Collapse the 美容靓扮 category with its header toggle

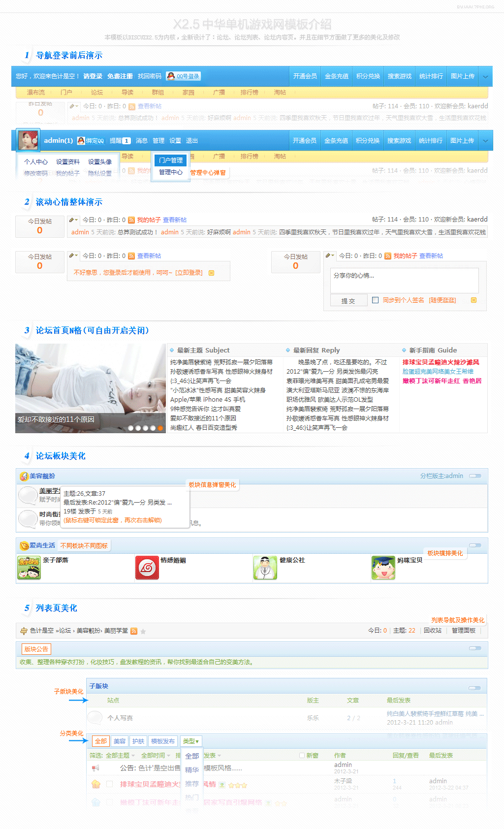point(475,476)
